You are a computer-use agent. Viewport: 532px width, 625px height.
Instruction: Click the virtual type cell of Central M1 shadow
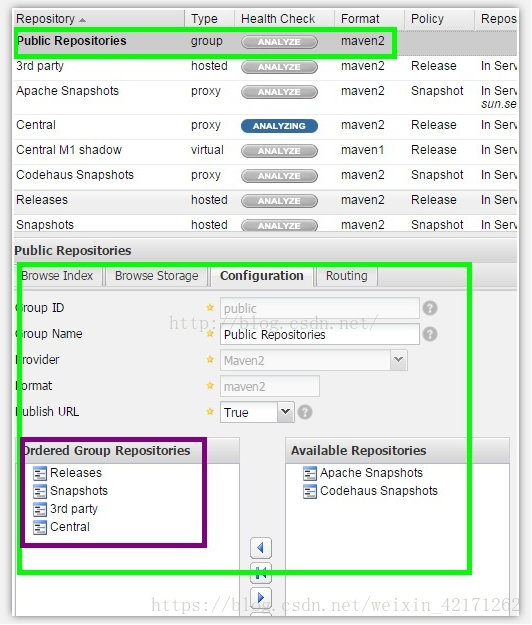[x=207, y=150]
